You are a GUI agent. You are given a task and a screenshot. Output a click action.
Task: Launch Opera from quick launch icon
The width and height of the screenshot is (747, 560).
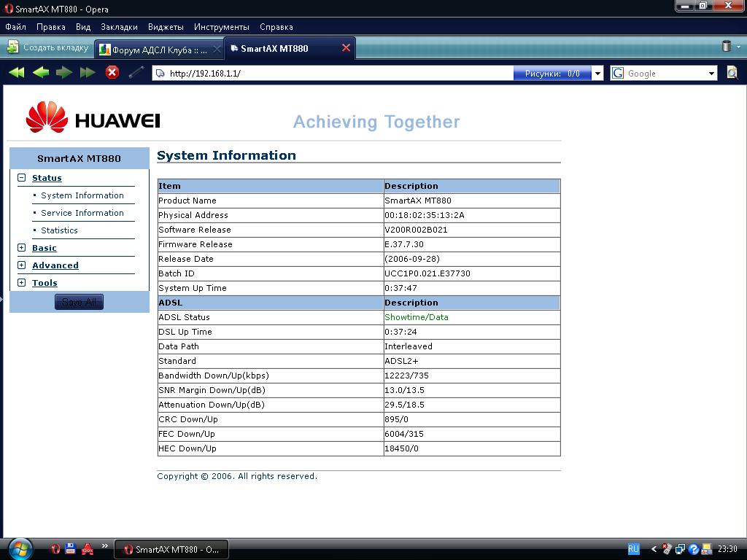pos(55,549)
